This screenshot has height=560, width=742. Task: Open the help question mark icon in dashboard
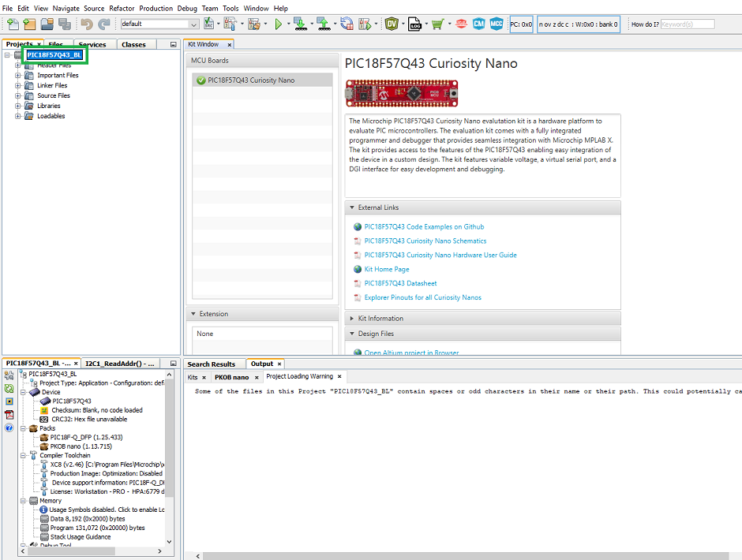click(9, 427)
